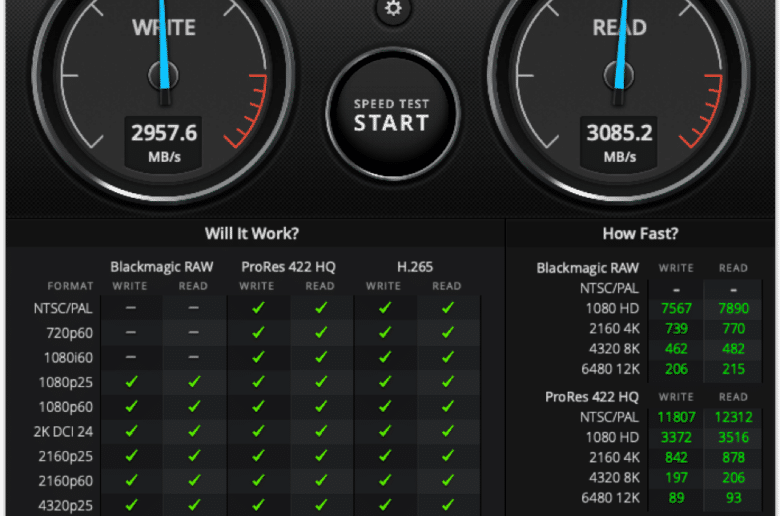Click Blackmagic RAW read dash for 1080i60
Viewport: 780px width, 516px height.
coord(194,357)
